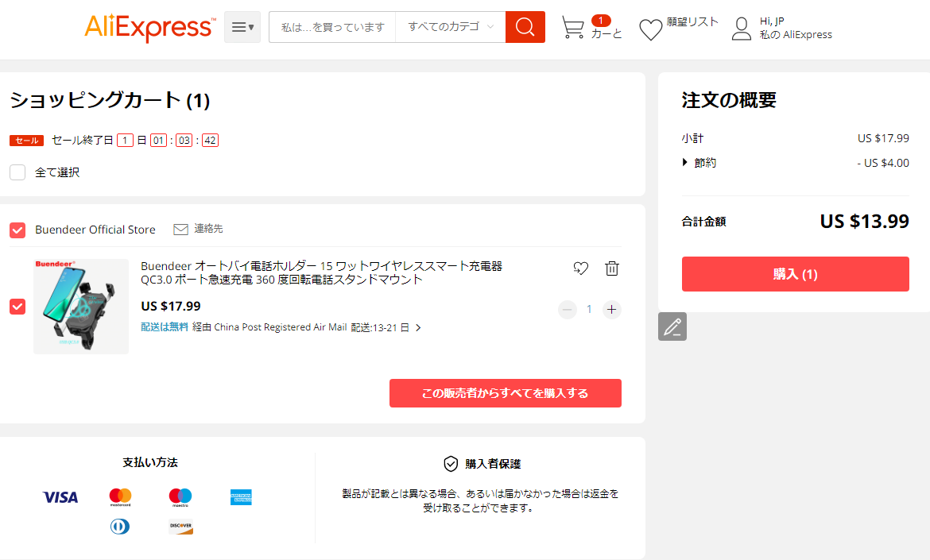Click この販売者からすべてを購入する button
Image resolution: width=930 pixels, height=560 pixels.
click(x=506, y=393)
